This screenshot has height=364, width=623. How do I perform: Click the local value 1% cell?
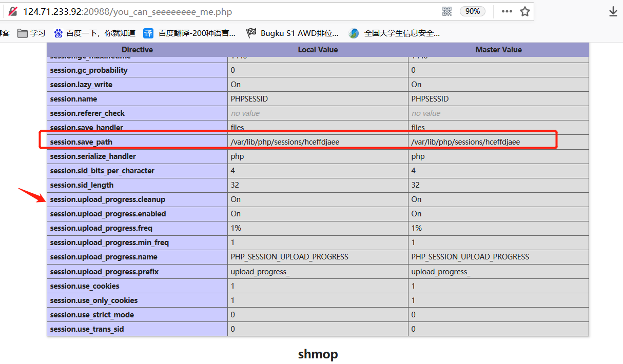318,228
